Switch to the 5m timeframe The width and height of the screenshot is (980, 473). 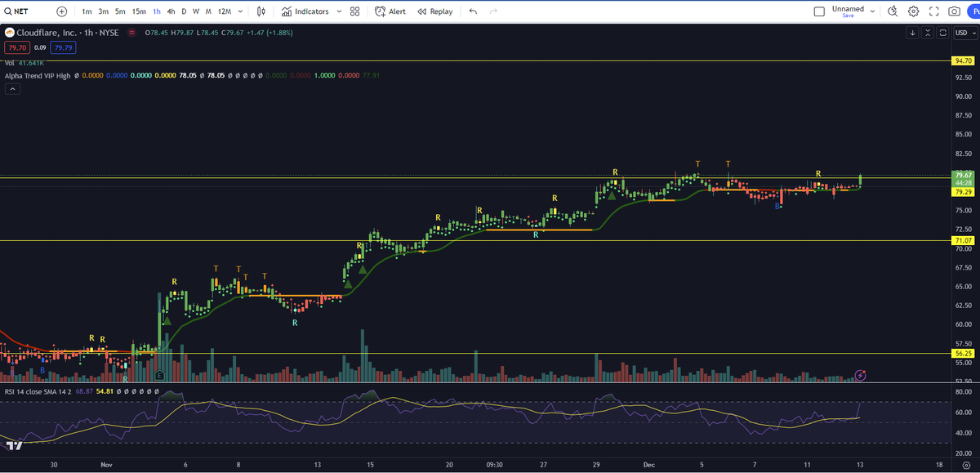pos(120,11)
